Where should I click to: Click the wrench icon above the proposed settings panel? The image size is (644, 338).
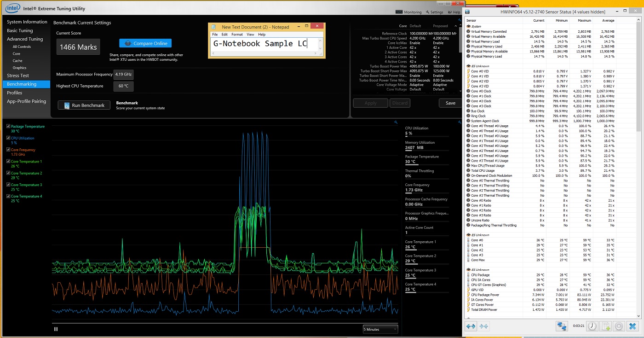pos(459,19)
